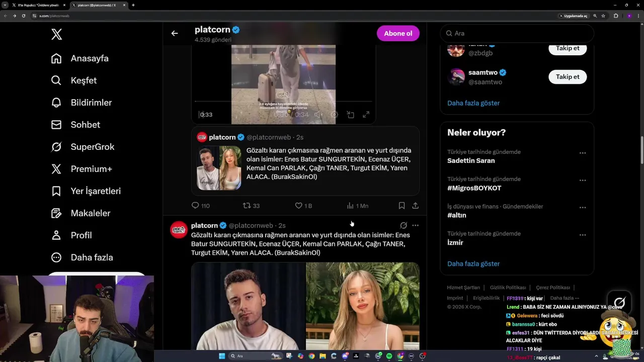Open more options on platcorn post

click(x=415, y=225)
